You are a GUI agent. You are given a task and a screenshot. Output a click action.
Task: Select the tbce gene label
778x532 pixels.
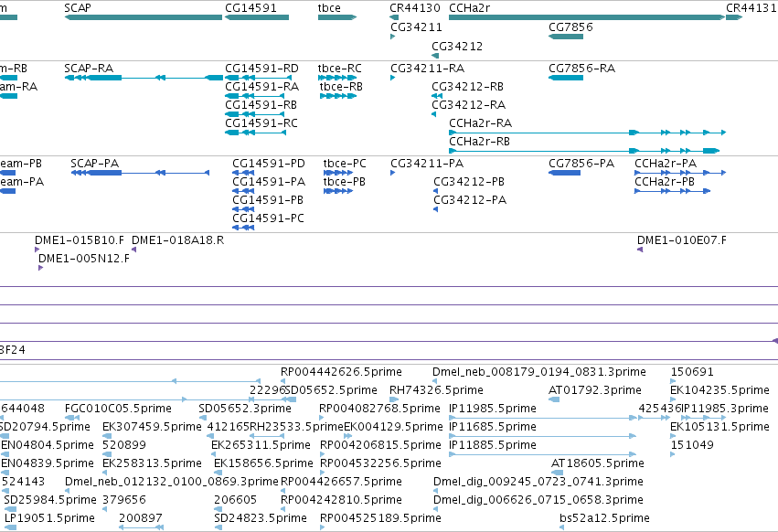pos(329,8)
